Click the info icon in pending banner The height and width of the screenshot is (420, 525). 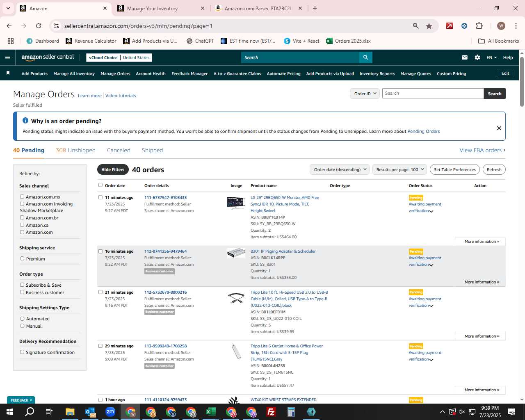pyautogui.click(x=25, y=121)
